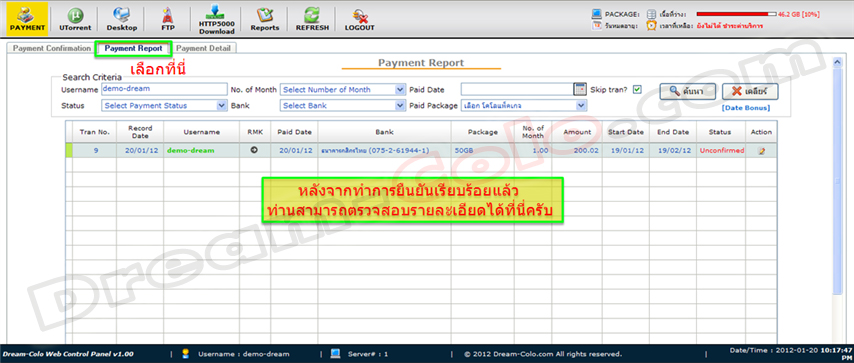Click the REFRESH icon
Image resolution: width=854 pixels, height=363 pixels.
coord(312,19)
